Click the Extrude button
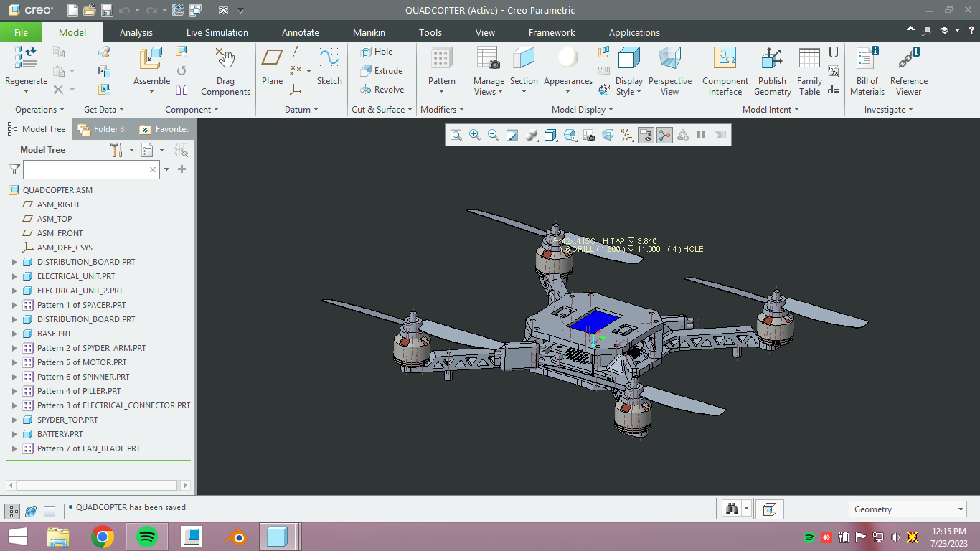The image size is (980, 551). pyautogui.click(x=382, y=71)
